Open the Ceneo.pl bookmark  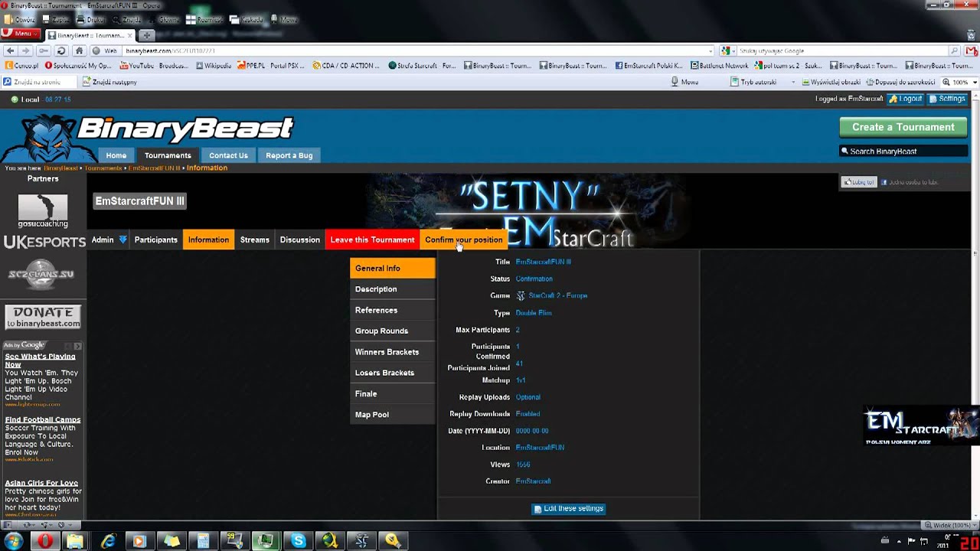click(x=21, y=66)
